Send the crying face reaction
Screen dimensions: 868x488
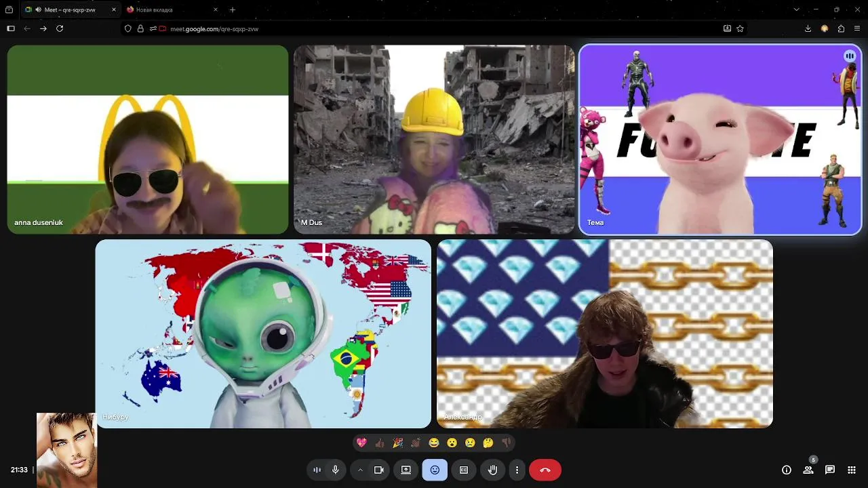[x=470, y=443]
